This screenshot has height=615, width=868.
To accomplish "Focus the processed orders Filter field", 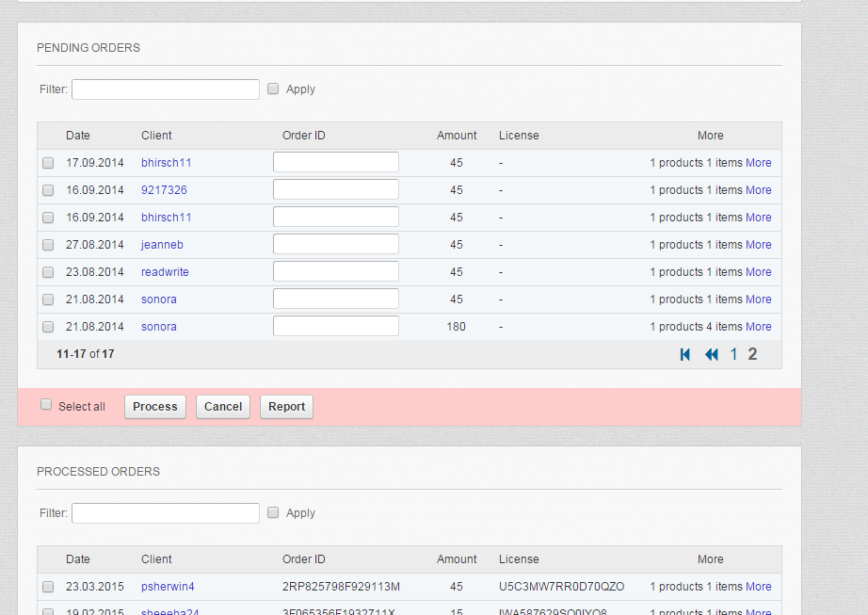I will pyautogui.click(x=166, y=513).
